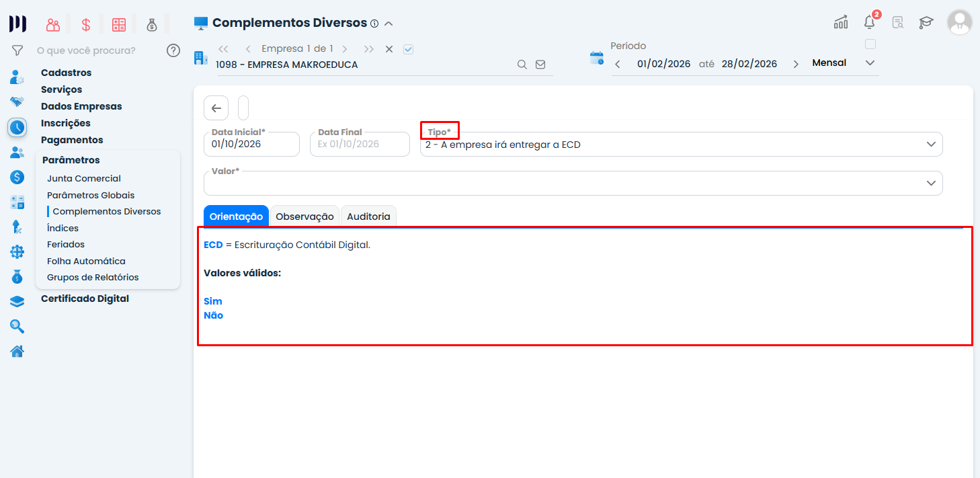Click the stacked layers sidebar icon
This screenshot has height=478, width=980.
click(17, 302)
